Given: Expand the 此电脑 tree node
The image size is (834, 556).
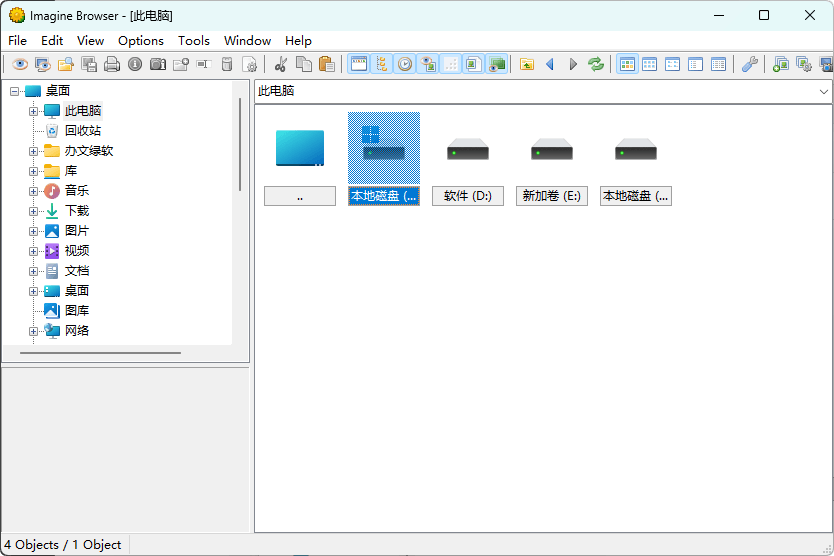Looking at the screenshot, I should (33, 111).
